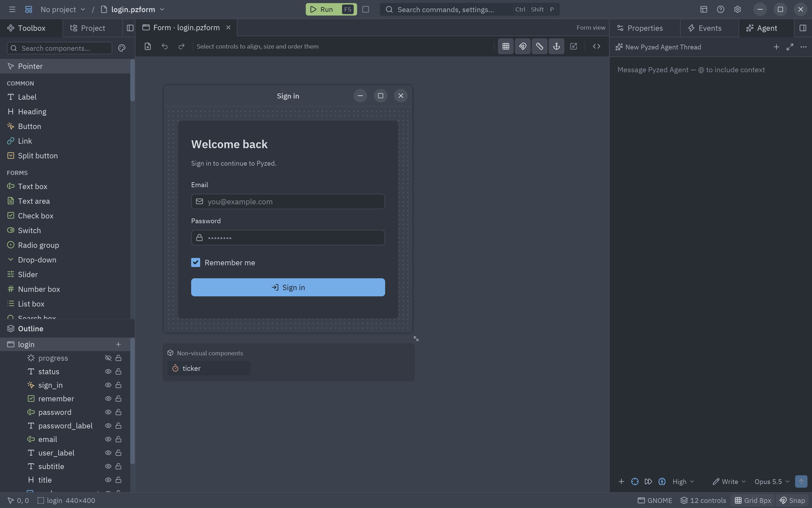Viewport: 812px width, 508px height.
Task: Select the Toolbox tab
Action: tap(31, 28)
